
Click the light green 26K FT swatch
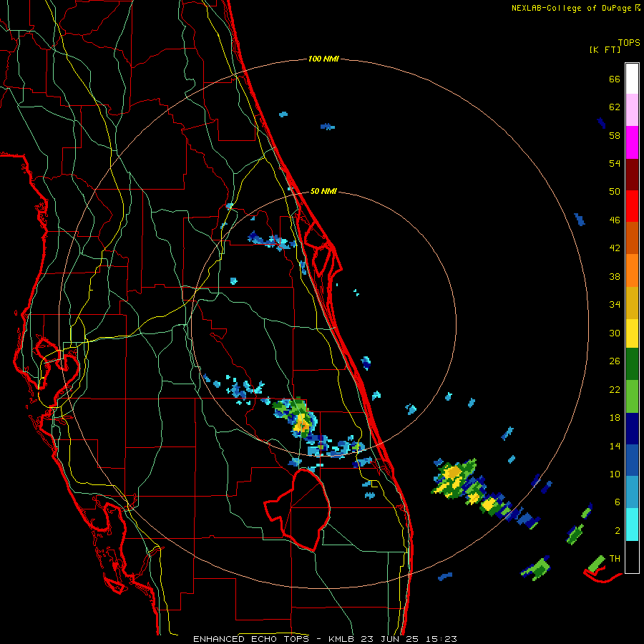632,396
